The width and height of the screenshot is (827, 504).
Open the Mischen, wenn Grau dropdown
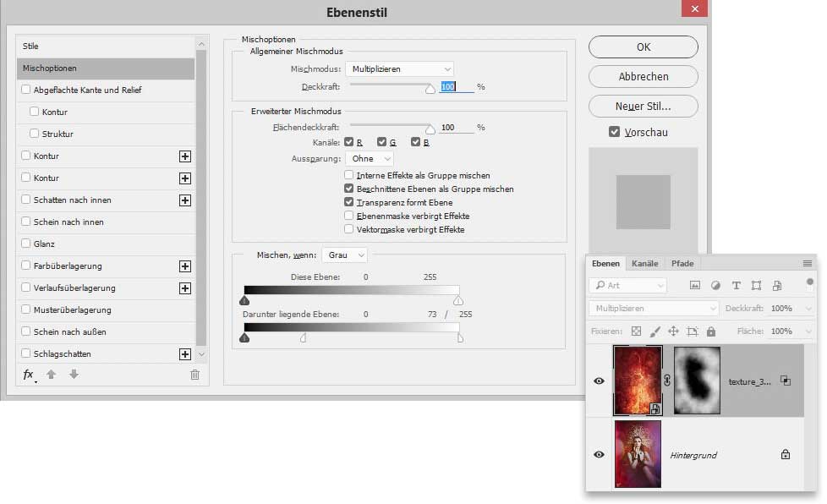[x=345, y=255]
